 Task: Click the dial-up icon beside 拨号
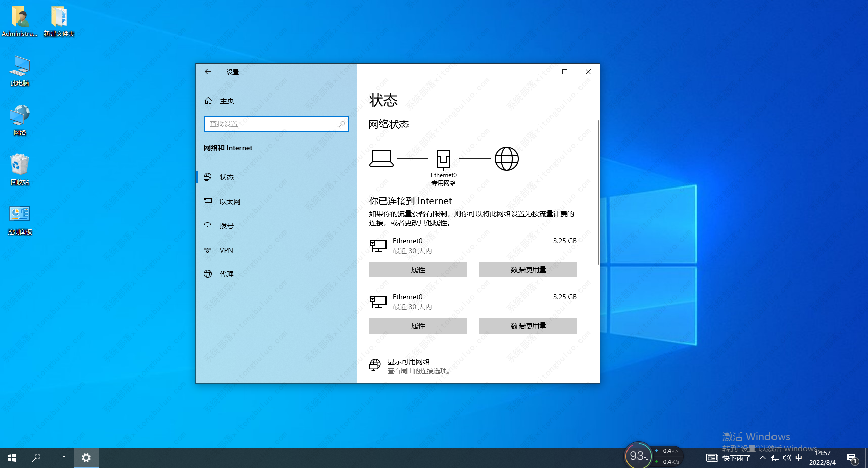[208, 225]
